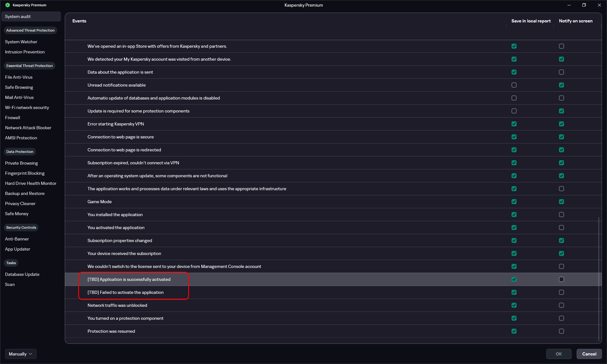Go to AMSI Protection
This screenshot has height=364, width=607.
pyautogui.click(x=21, y=138)
